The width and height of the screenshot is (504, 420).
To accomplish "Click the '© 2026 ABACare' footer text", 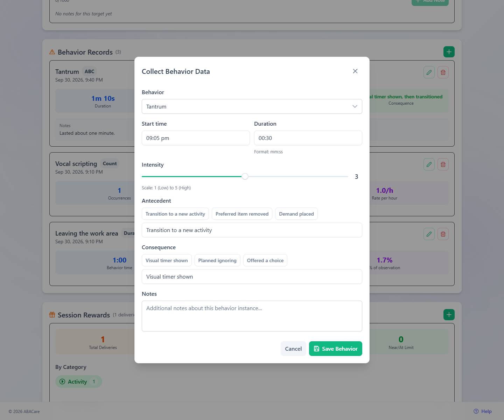I will (24, 412).
